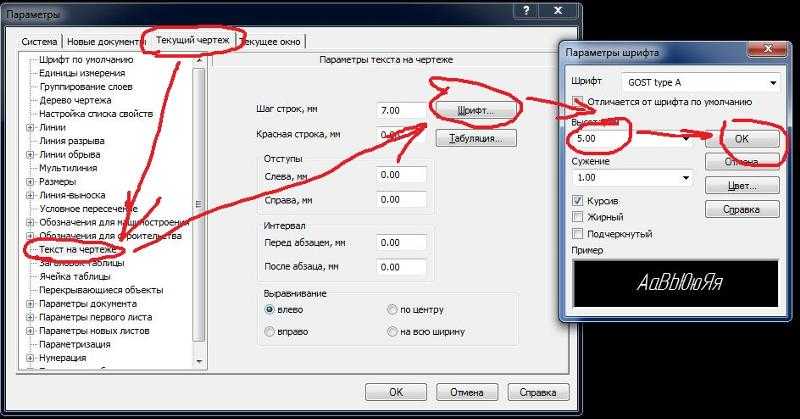Close the Параметры шрифта dialog
The width and height of the screenshot is (800, 419).
768,49
